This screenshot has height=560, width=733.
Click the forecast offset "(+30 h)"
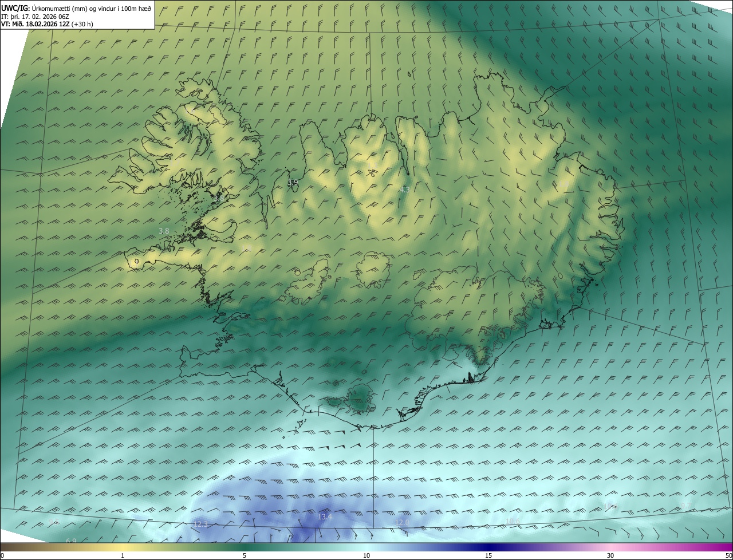click(x=82, y=24)
